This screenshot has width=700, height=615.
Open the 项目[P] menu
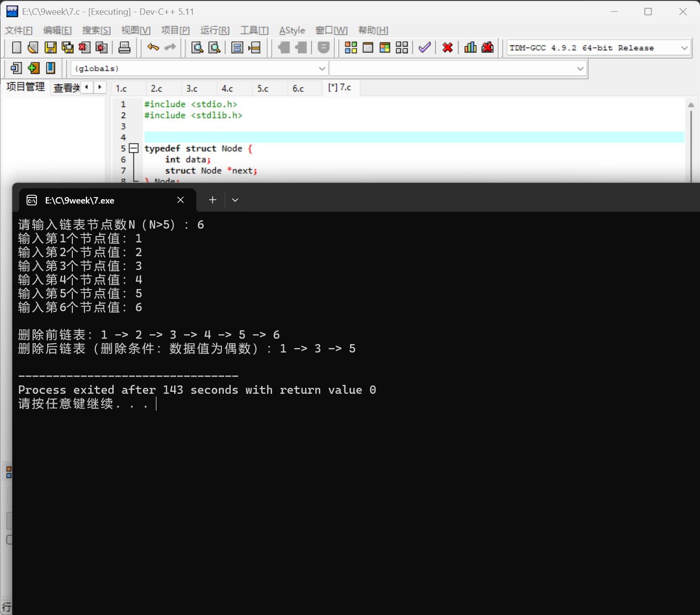coord(176,30)
